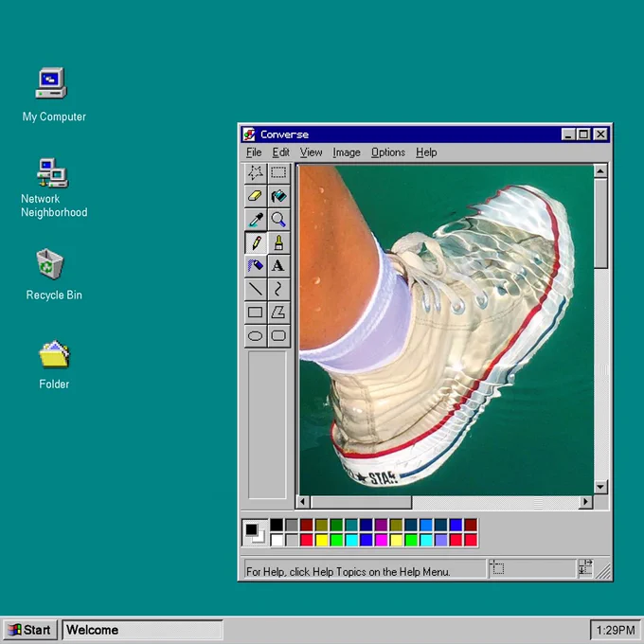Pick the black color swatch in the palette
This screenshot has width=644, height=644.
277,525
